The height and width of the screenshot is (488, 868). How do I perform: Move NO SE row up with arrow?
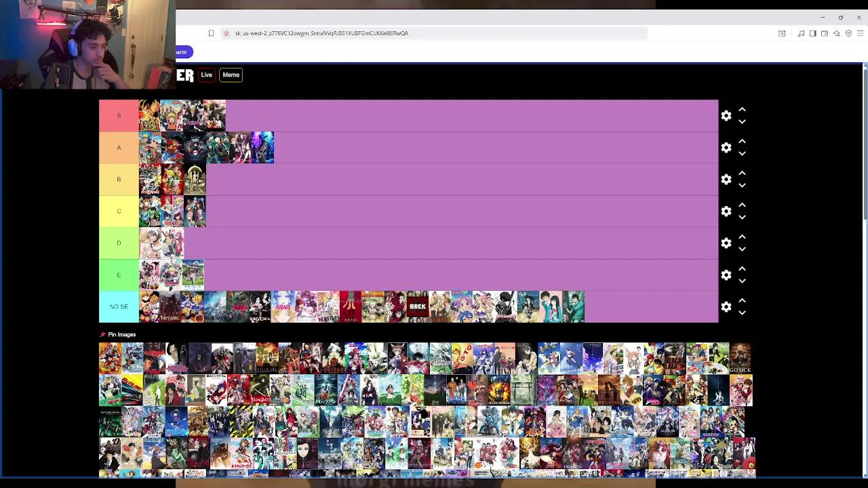(742, 301)
